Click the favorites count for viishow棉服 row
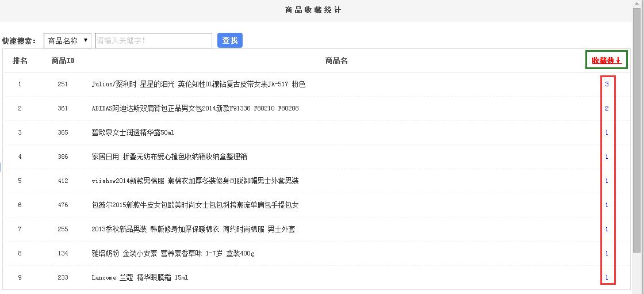This screenshot has width=644, height=294. coord(607,181)
